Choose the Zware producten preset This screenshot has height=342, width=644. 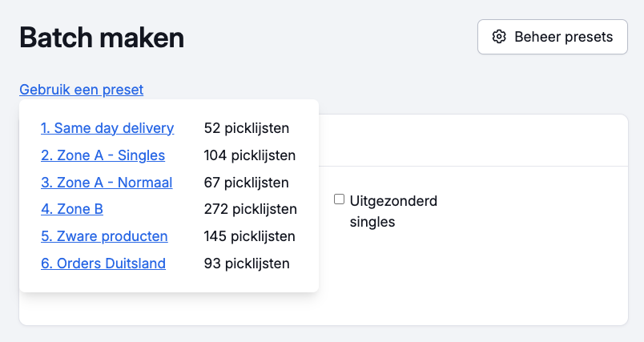coord(104,236)
